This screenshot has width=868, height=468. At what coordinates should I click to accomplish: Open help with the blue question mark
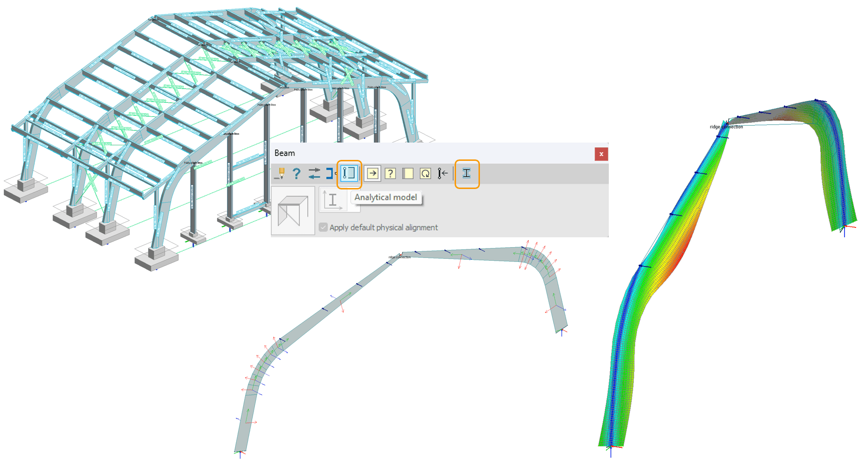point(296,174)
